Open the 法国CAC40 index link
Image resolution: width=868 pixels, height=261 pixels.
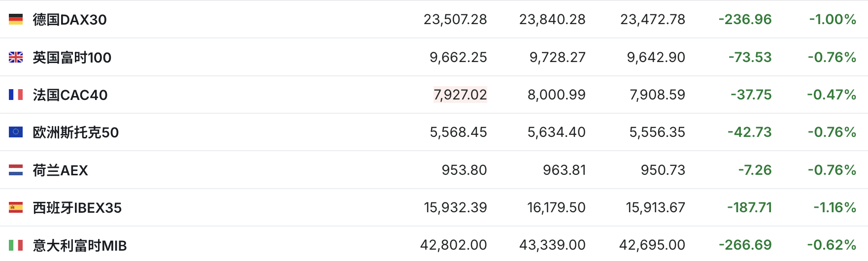point(70,95)
